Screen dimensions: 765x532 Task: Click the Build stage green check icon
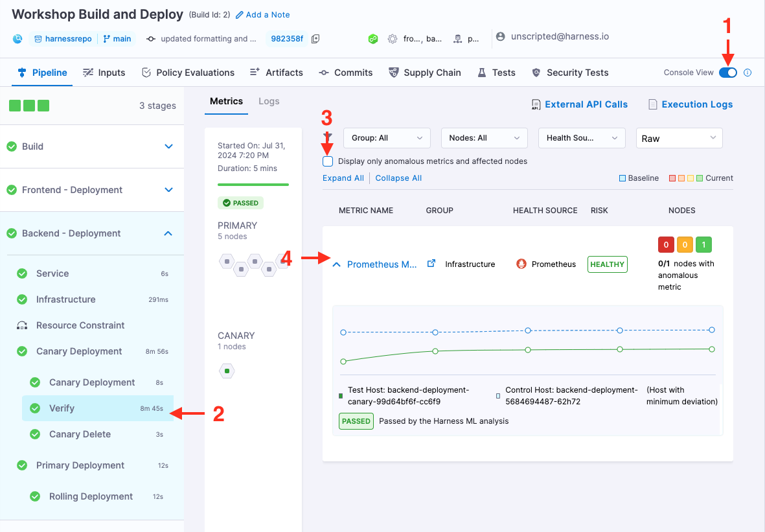[x=12, y=146]
